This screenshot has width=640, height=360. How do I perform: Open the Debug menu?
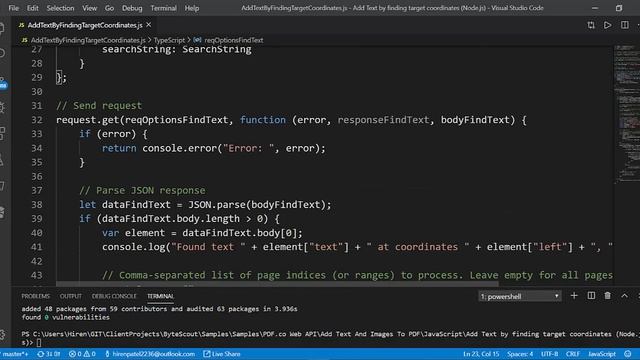tap(132, 8)
